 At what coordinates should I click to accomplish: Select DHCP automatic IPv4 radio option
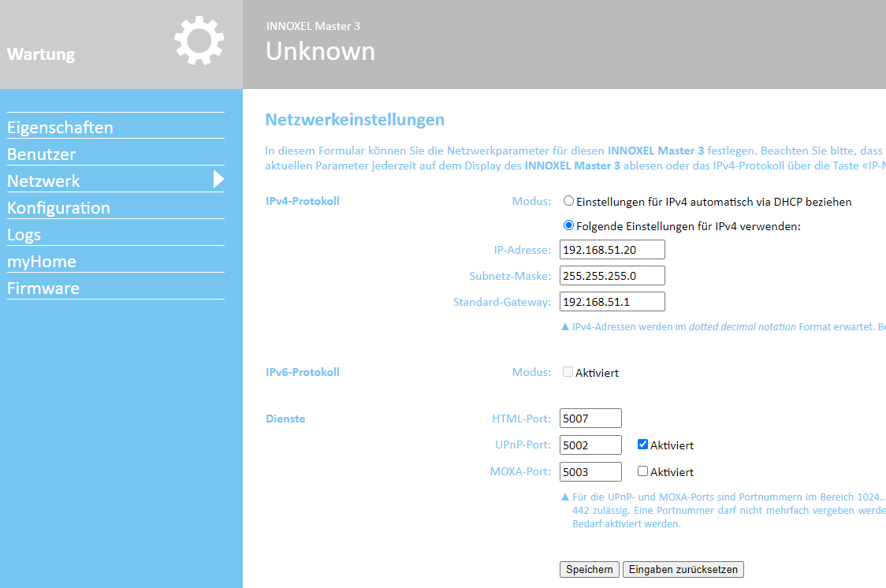pos(568,201)
